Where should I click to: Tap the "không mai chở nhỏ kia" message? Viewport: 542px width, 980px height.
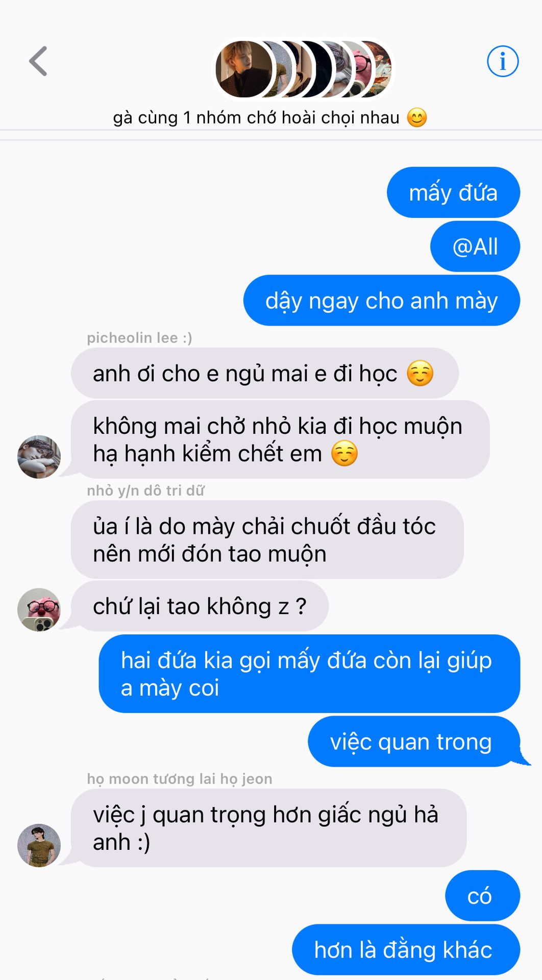click(280, 439)
